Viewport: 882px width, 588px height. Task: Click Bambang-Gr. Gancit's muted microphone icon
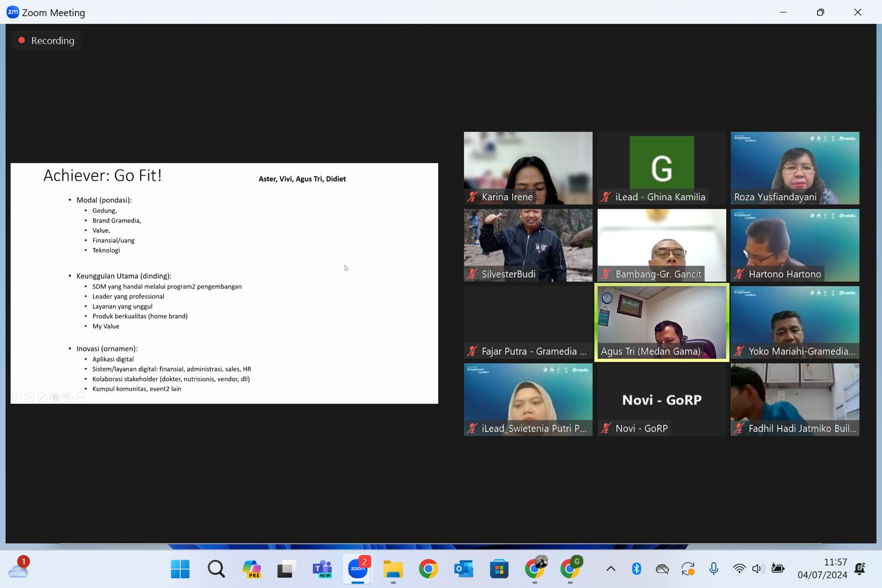pos(606,274)
